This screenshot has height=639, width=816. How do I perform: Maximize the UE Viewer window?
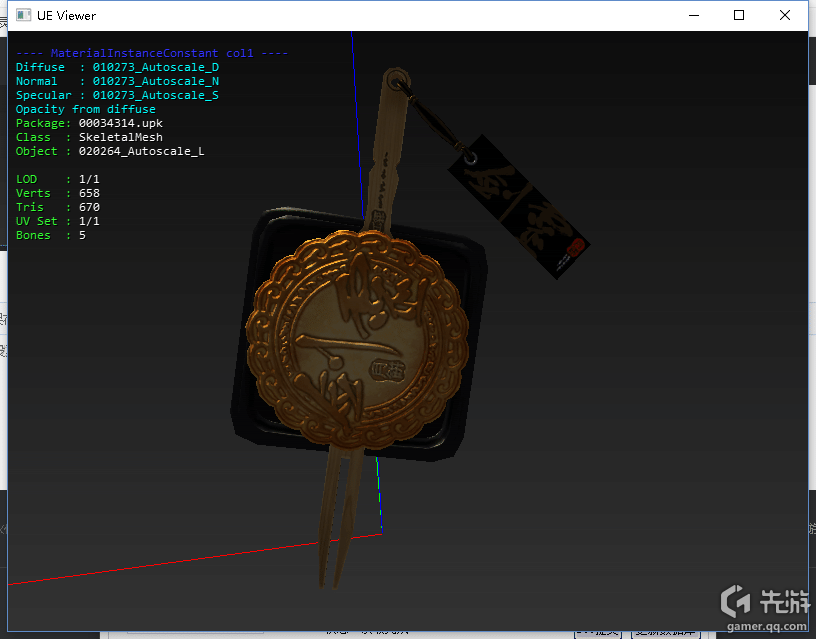coord(739,15)
